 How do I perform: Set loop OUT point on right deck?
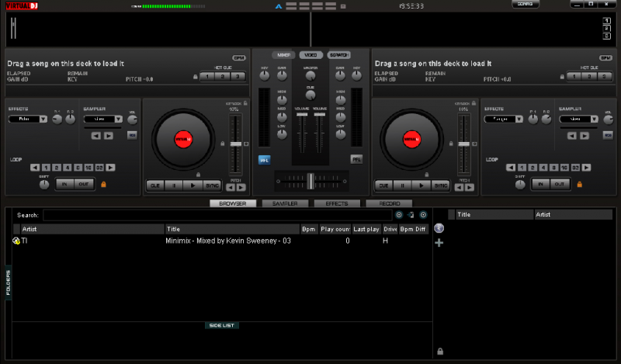click(560, 184)
